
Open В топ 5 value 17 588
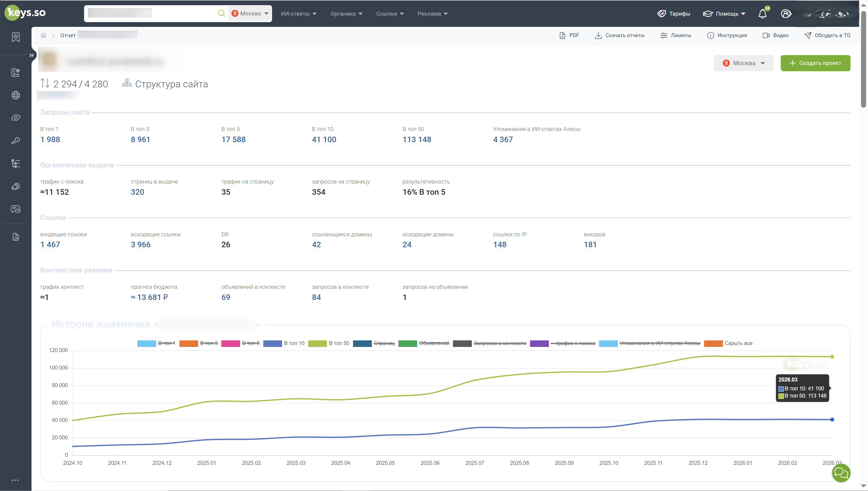click(x=234, y=140)
